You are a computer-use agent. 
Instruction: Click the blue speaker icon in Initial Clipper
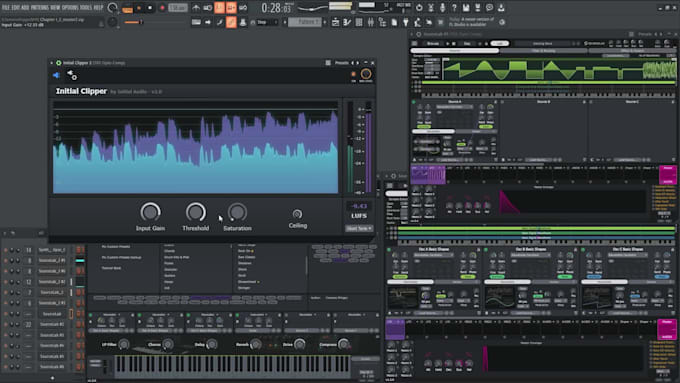pyautogui.click(x=56, y=75)
